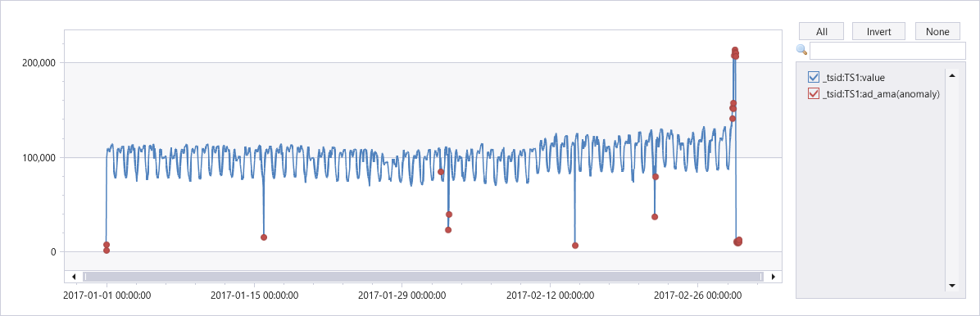Click the 2017-01-29 00:00:00 axis label
The image size is (980, 316).
402,296
